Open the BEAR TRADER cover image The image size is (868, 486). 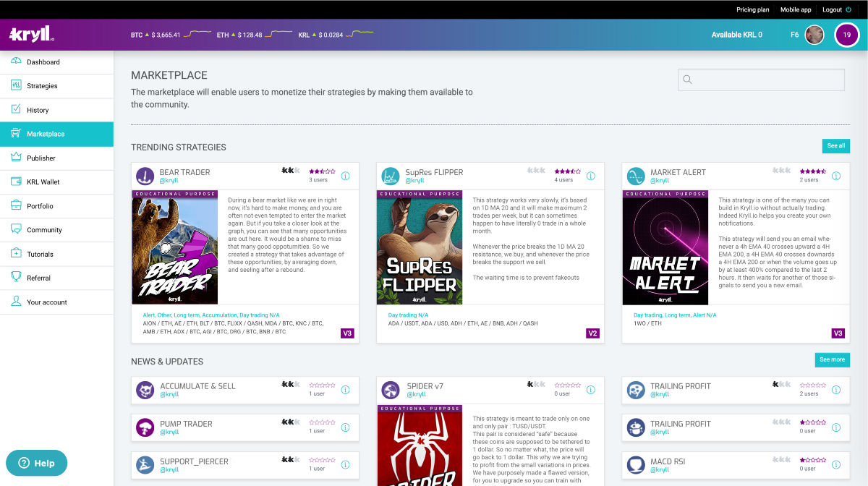pos(175,247)
